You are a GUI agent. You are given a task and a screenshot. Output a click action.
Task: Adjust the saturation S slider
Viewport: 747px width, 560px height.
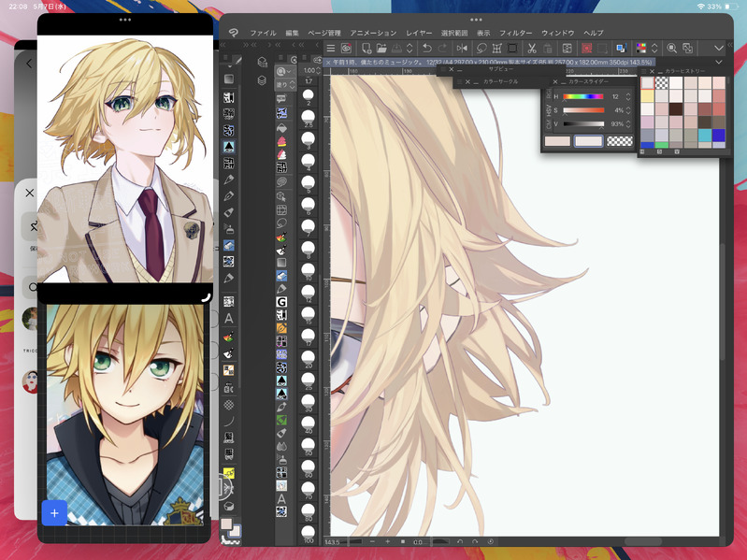point(583,110)
